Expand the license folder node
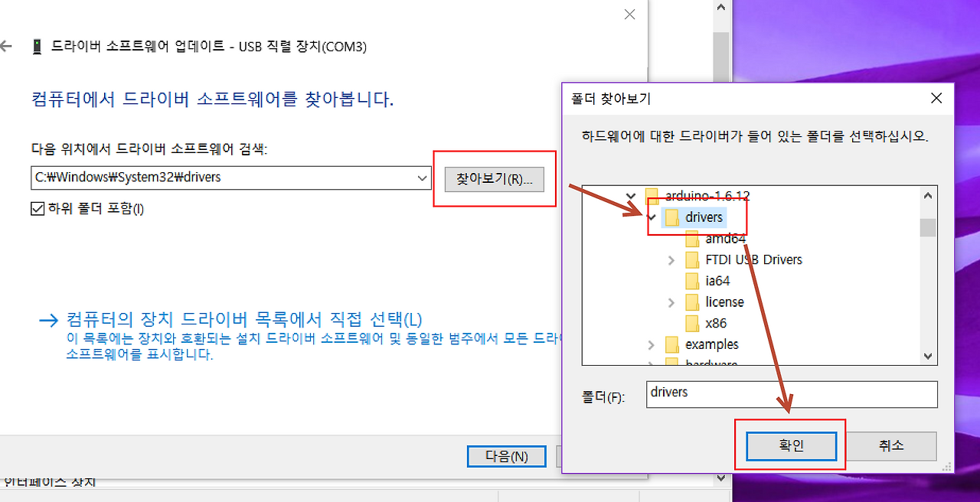 (671, 302)
